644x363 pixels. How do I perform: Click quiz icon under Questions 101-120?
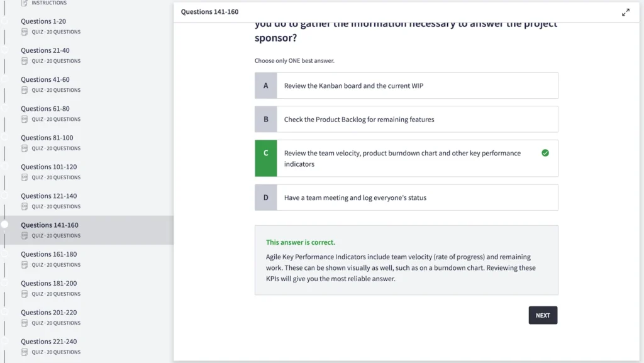tap(25, 177)
